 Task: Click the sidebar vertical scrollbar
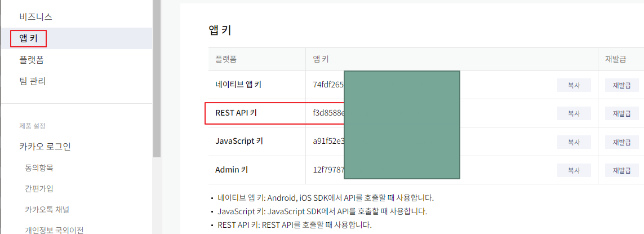[x=157, y=78]
